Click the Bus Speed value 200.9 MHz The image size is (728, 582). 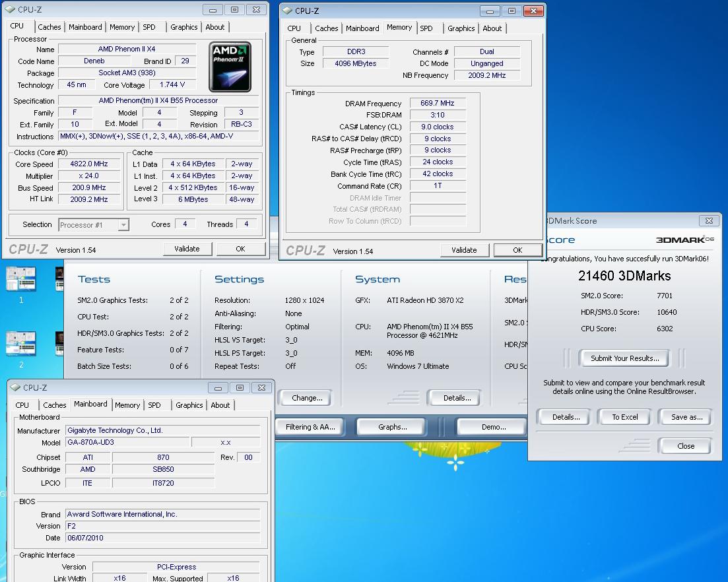(88, 188)
